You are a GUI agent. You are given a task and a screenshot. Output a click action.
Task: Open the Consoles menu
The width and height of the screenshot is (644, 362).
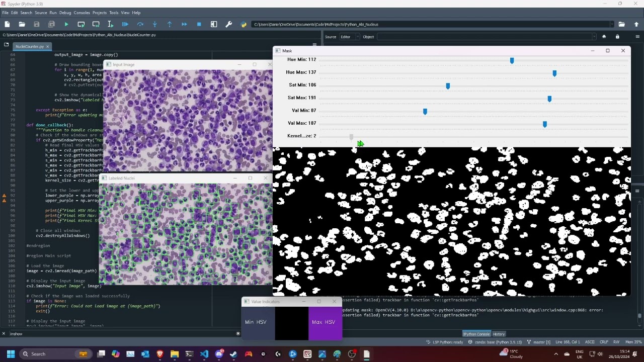pos(82,13)
